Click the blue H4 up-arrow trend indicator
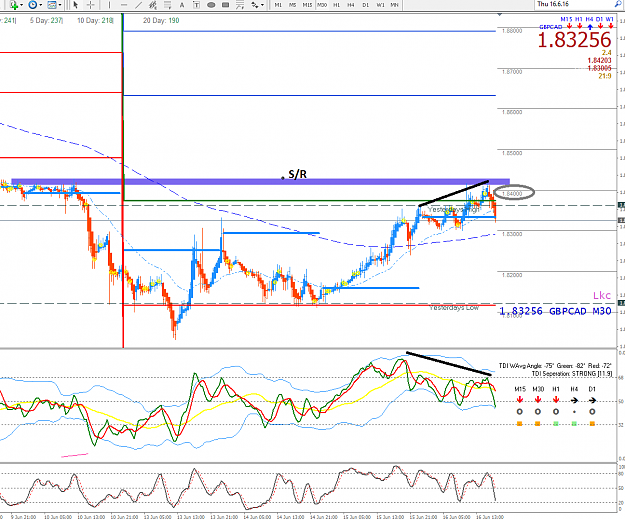The image size is (625, 519). [x=590, y=27]
